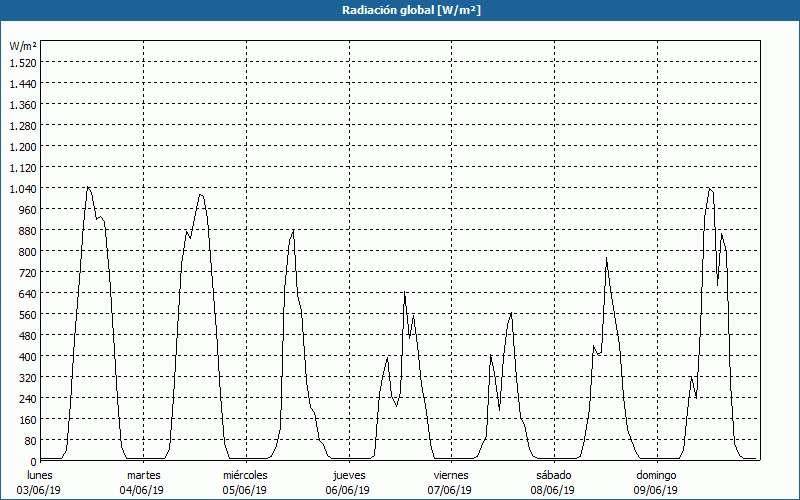Screen dimensions: 800x500
Task: Click the 400 y-axis value
Action: click(x=28, y=357)
